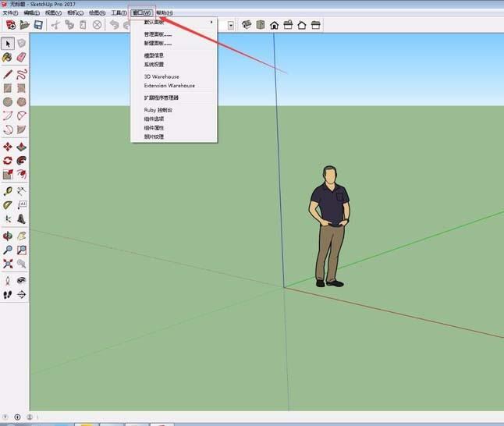Select the arrow Select tool
Screen dimensions: 504x426
pos(8,43)
